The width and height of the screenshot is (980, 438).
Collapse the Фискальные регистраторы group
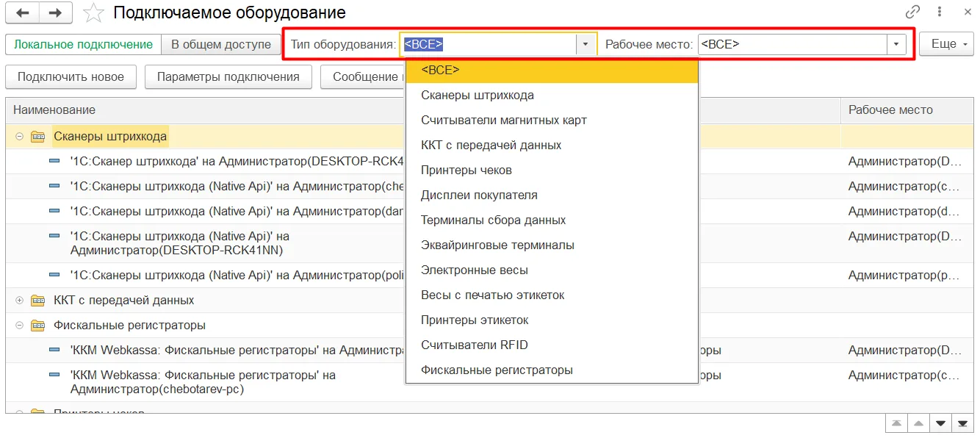coord(19,326)
